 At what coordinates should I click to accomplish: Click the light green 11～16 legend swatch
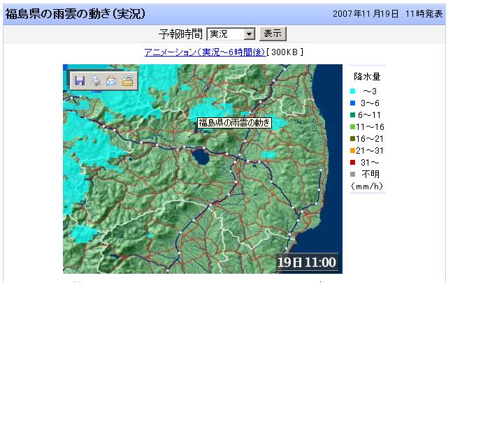point(353,127)
